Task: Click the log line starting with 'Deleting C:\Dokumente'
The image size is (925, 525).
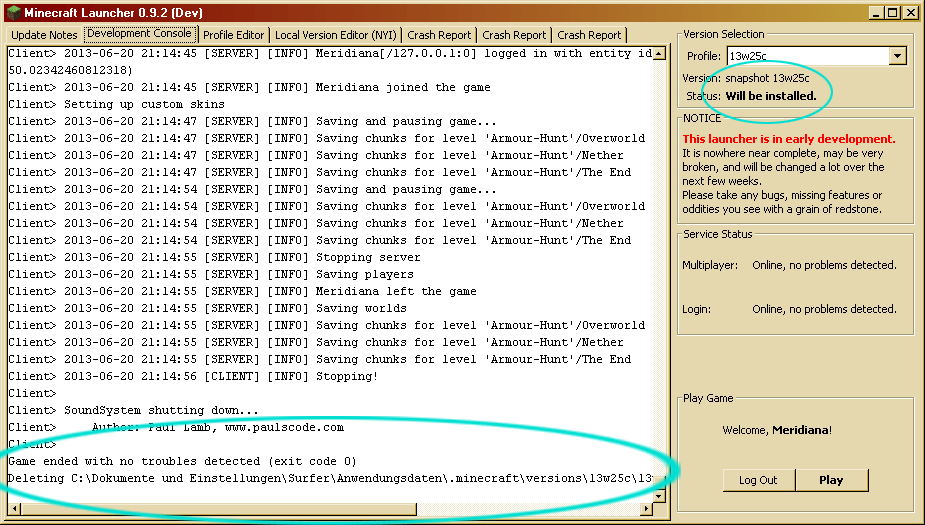Action: pos(330,478)
